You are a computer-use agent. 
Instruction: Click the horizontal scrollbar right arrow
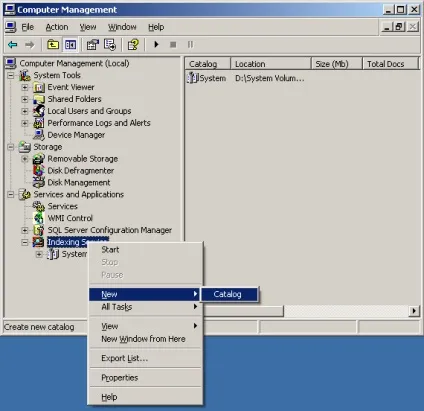tap(414, 311)
